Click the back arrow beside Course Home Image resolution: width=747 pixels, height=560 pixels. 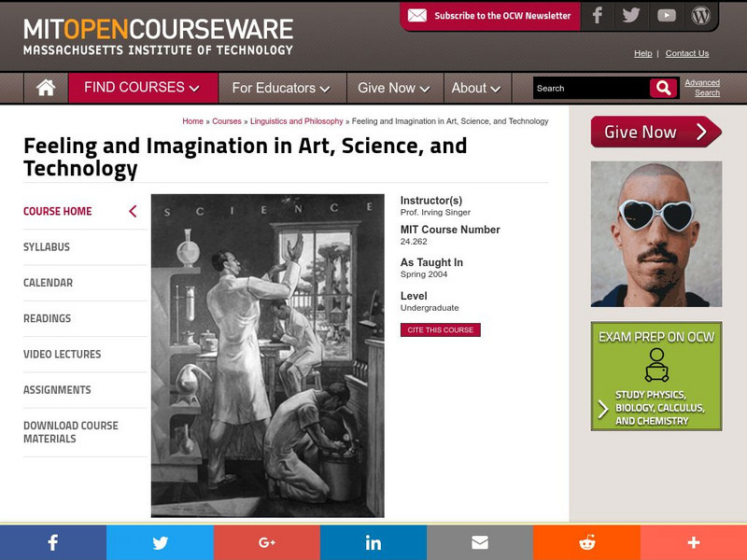coord(133,212)
